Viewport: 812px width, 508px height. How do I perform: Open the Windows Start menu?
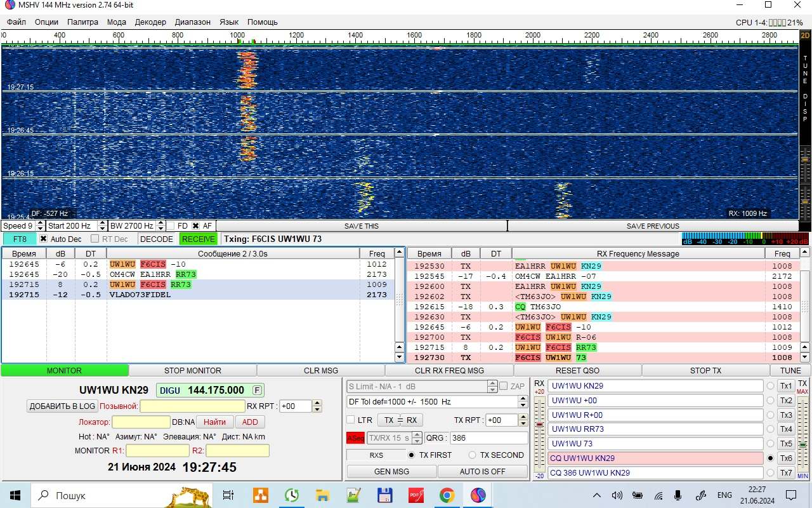tap(15, 495)
